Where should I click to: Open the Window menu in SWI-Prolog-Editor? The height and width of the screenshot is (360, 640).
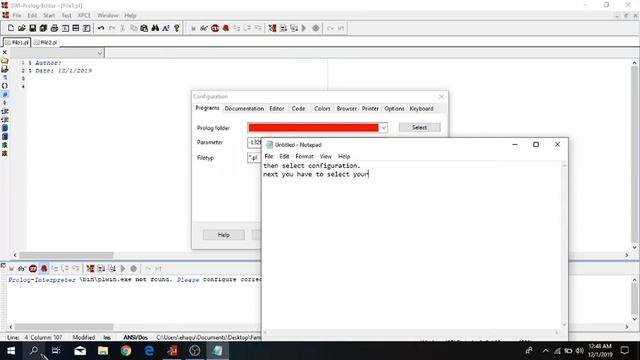coord(108,16)
